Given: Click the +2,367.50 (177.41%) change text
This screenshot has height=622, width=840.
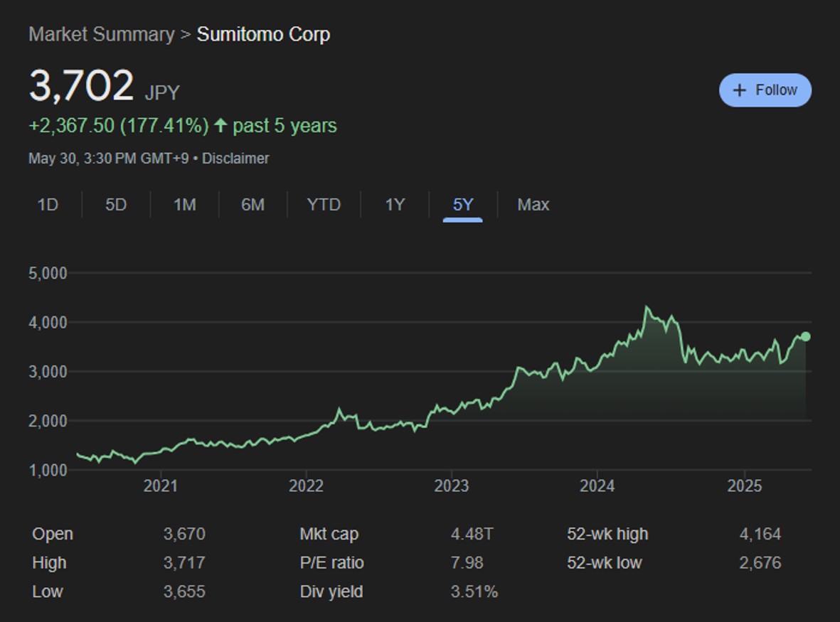Looking at the screenshot, I should [x=118, y=126].
